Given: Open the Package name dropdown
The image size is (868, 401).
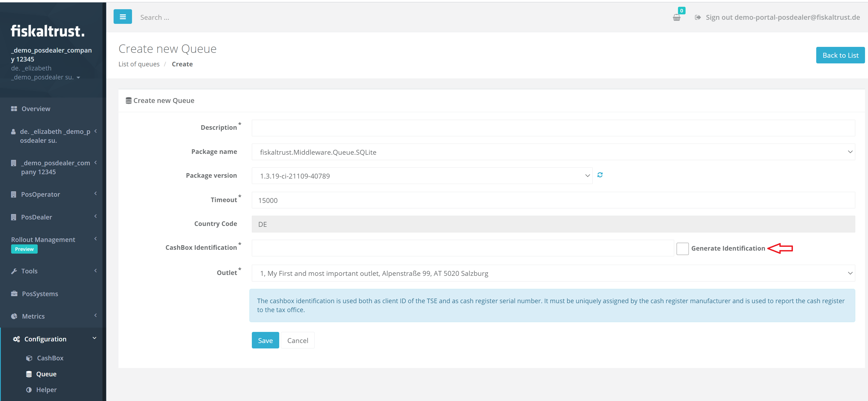Looking at the screenshot, I should click(553, 152).
